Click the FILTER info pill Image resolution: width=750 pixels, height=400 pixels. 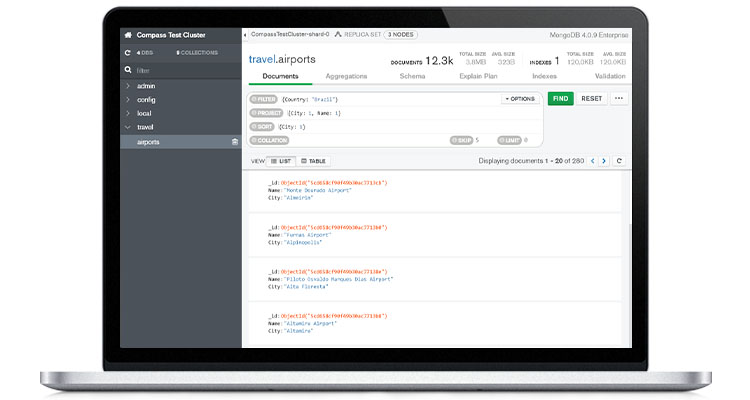tap(264, 100)
